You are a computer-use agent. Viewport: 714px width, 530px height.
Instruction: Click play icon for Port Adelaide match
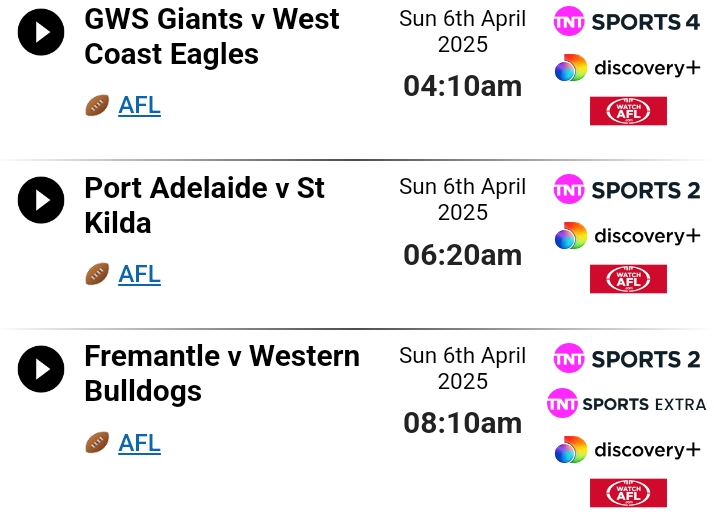click(x=41, y=200)
